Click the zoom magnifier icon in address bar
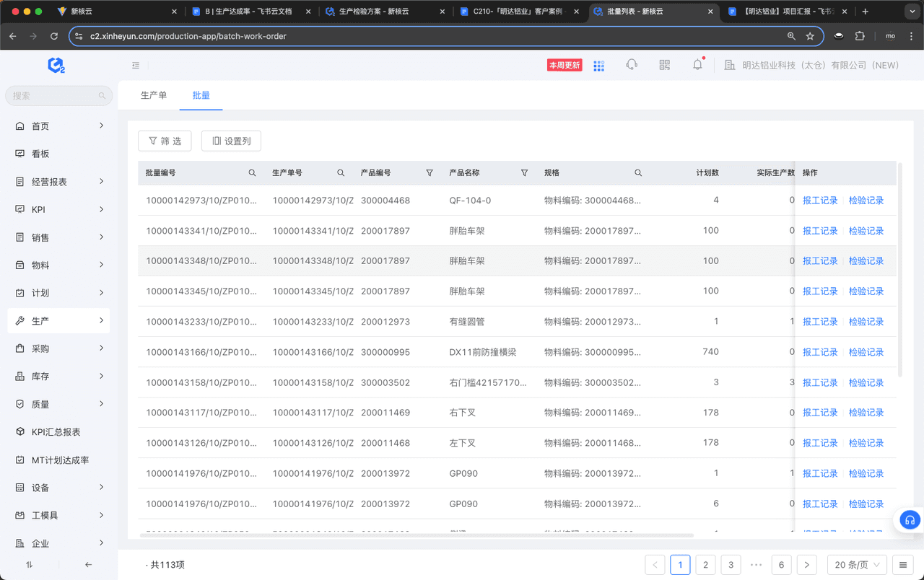924x580 pixels. [792, 36]
